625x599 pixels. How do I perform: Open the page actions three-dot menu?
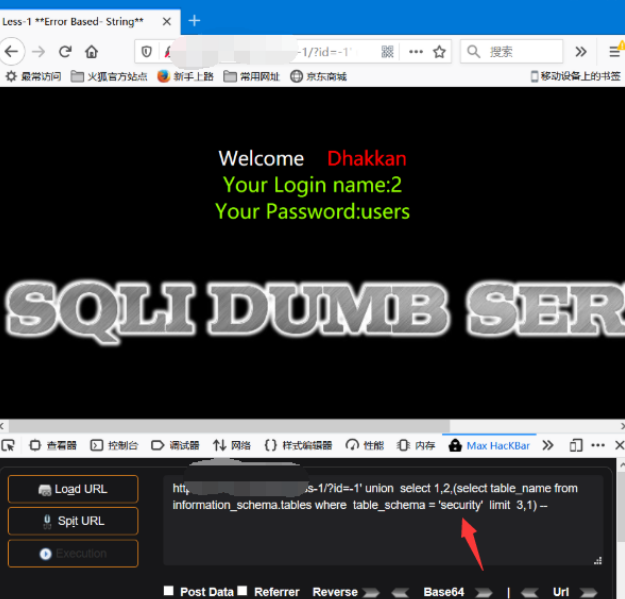416,51
